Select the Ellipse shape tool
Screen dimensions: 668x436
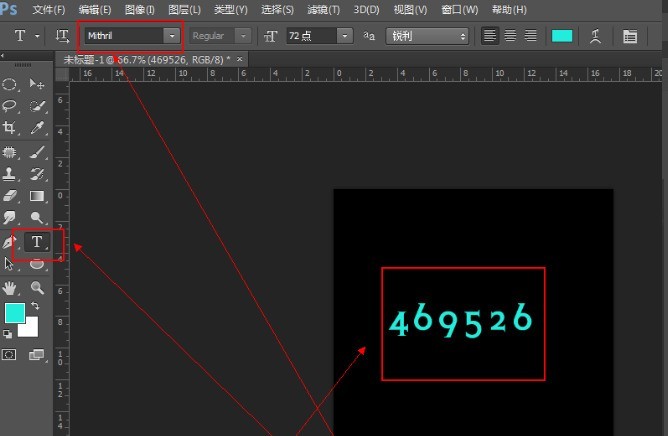(x=37, y=265)
